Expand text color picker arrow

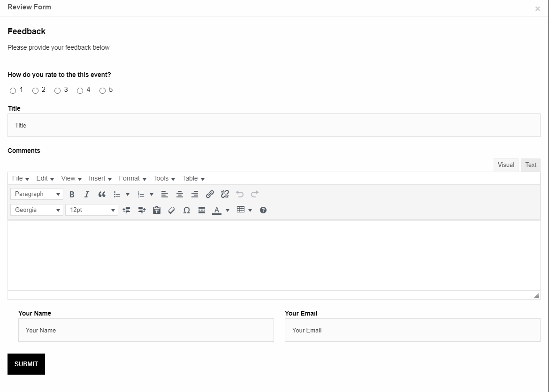coord(228,210)
